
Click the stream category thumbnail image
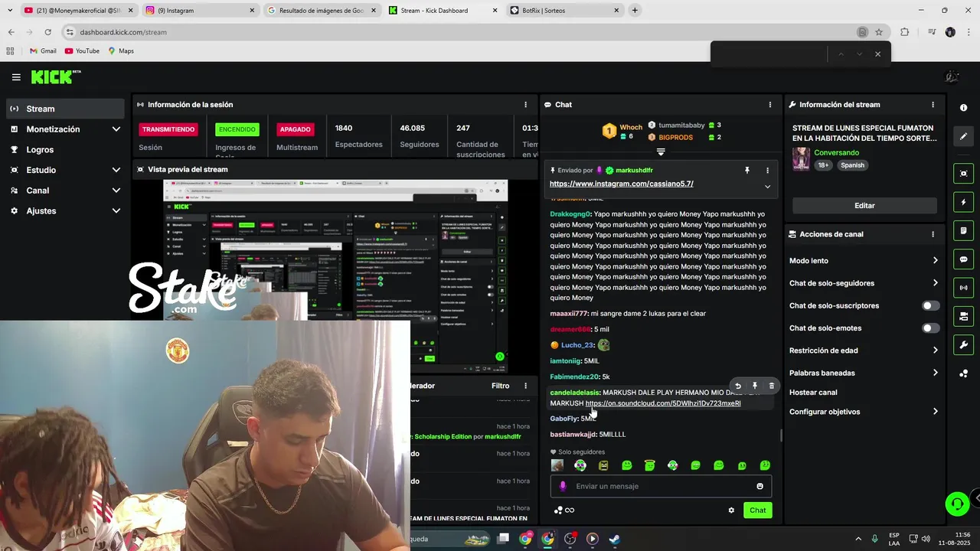(x=802, y=158)
